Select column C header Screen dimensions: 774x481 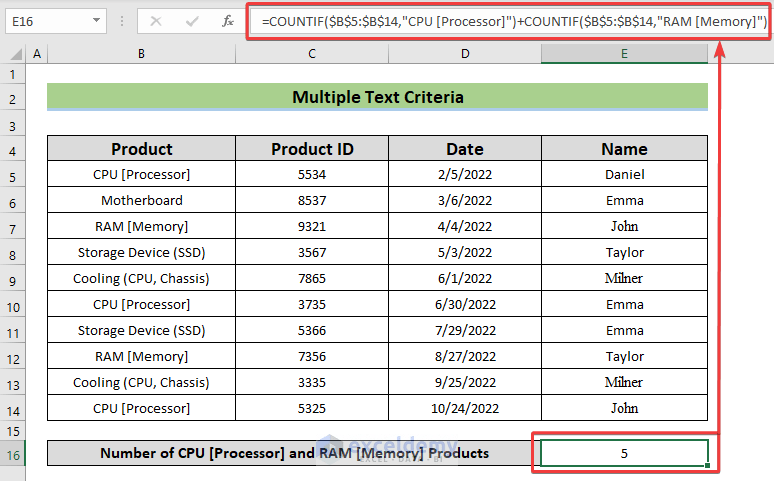(x=312, y=53)
